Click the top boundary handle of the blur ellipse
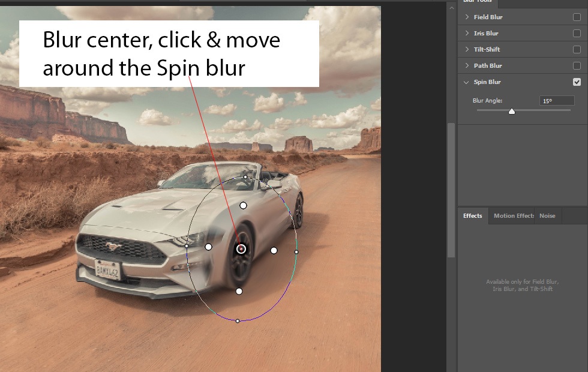Viewport: 588px width, 372px height. click(245, 177)
